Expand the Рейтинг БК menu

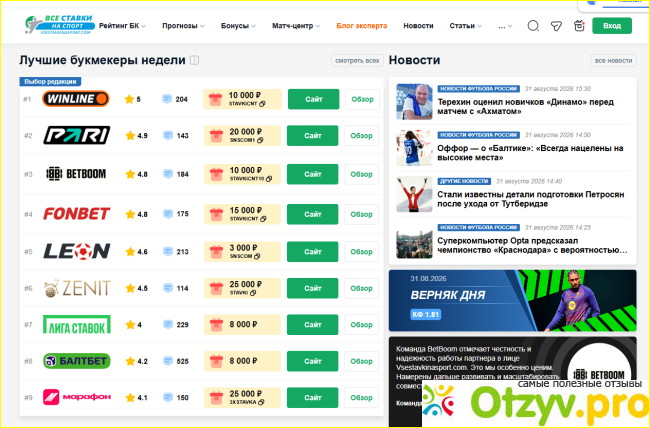point(122,26)
